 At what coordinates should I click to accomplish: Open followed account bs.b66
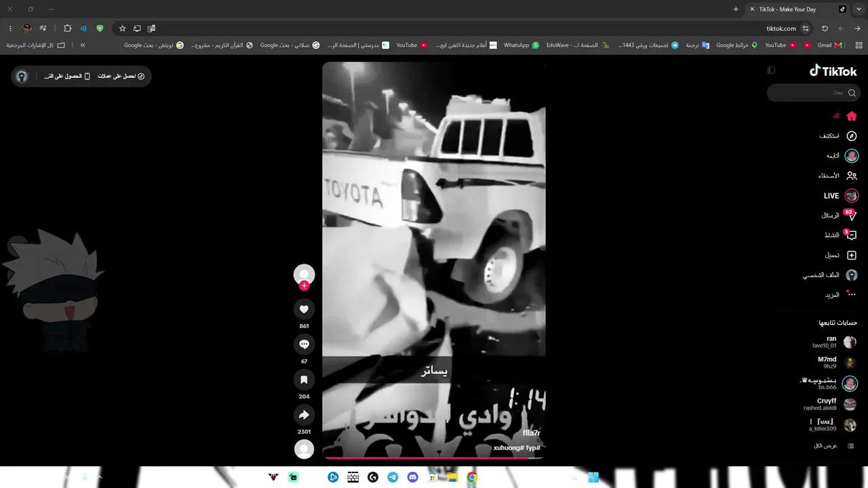829,384
